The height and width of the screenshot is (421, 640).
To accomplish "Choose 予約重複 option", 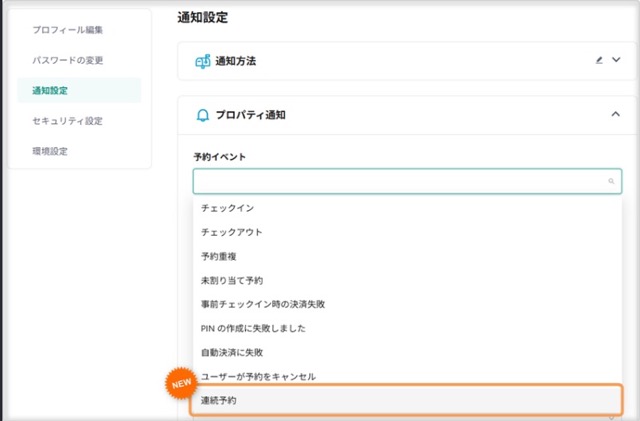I will pyautogui.click(x=407, y=256).
